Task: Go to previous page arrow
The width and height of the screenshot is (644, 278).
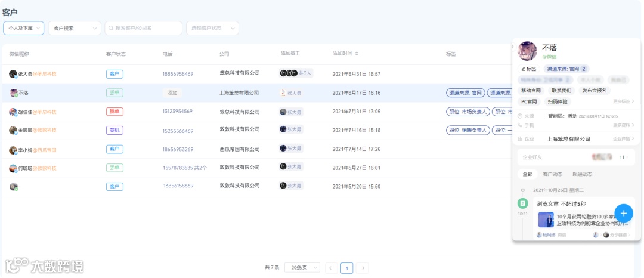Action: click(331, 268)
